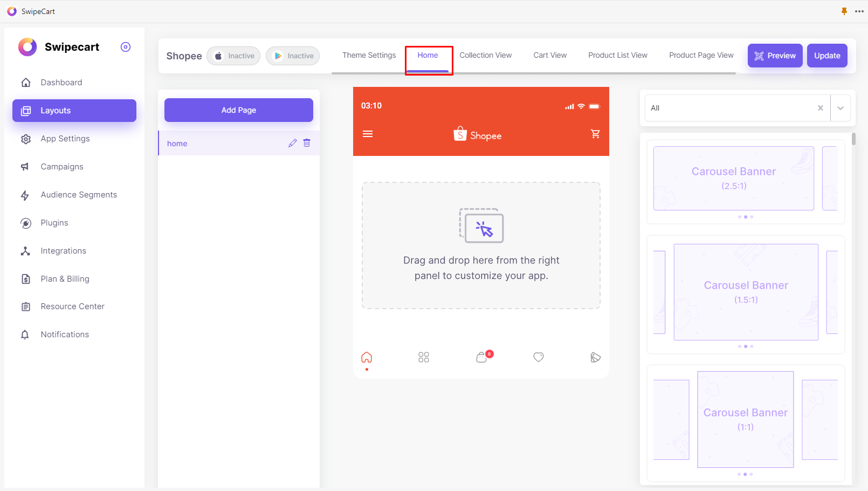Switch to the Collection View tab
Image resolution: width=868 pixels, height=491 pixels.
[485, 55]
